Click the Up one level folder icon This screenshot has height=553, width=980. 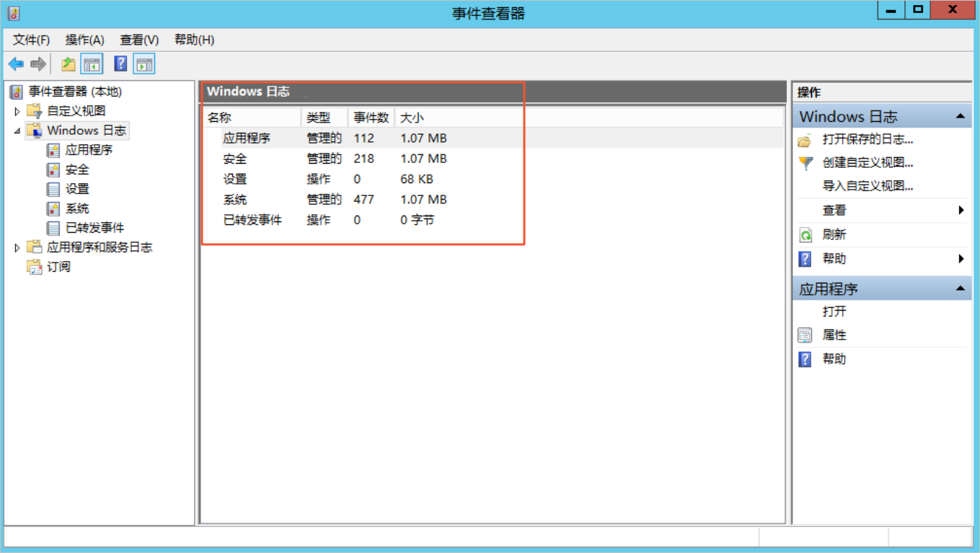coord(69,64)
